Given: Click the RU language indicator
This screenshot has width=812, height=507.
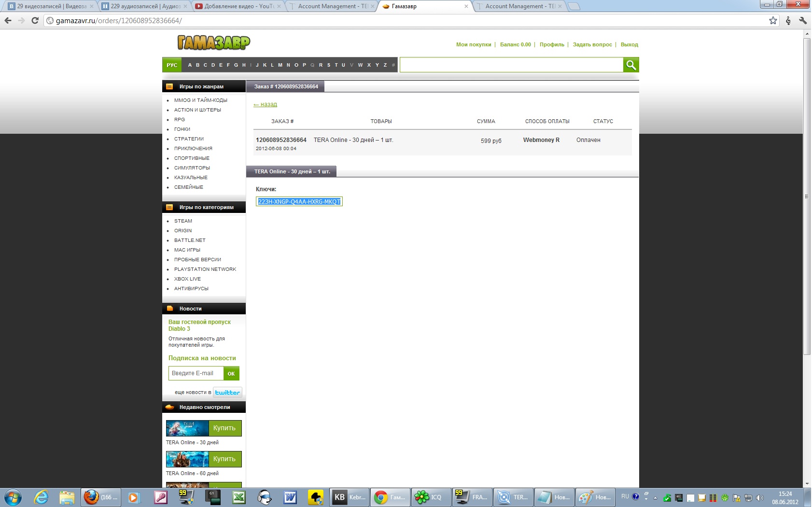Looking at the screenshot, I should [625, 496].
